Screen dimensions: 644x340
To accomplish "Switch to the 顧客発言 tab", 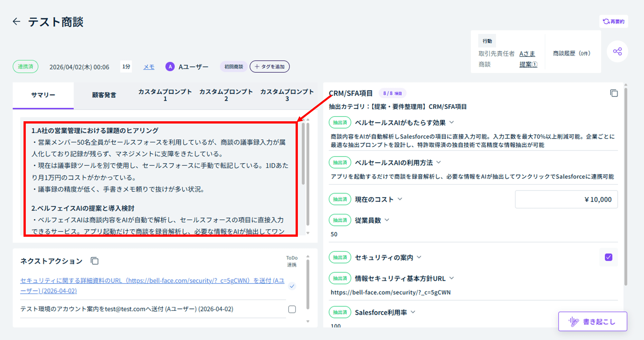I will (x=104, y=95).
